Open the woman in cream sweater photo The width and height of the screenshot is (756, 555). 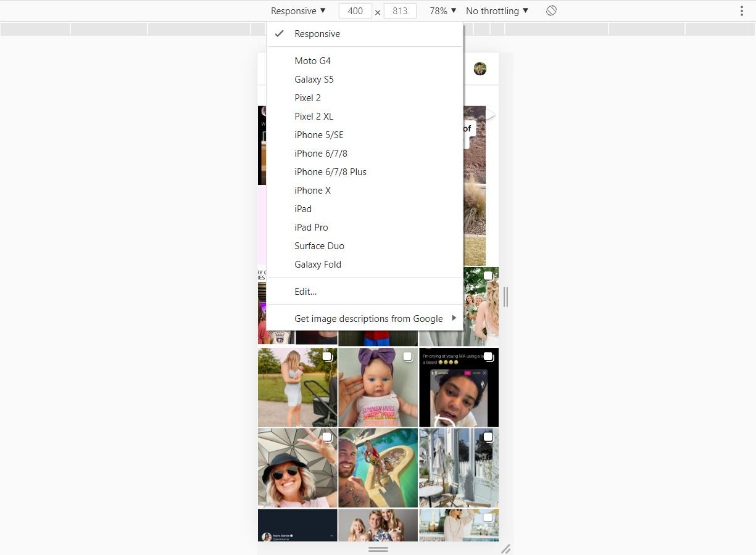point(459,525)
